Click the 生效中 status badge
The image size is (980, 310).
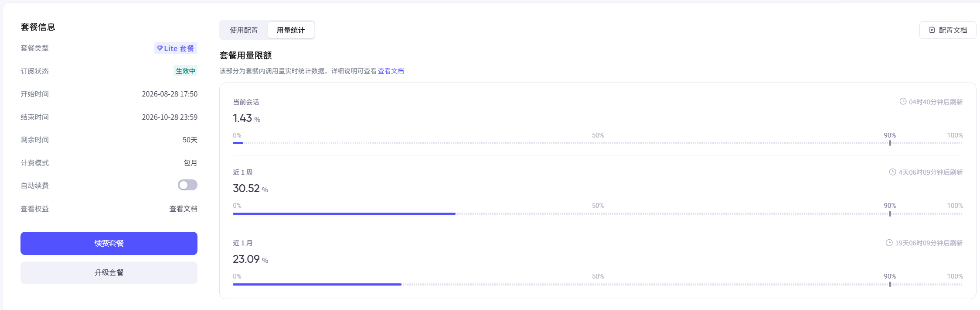point(185,71)
